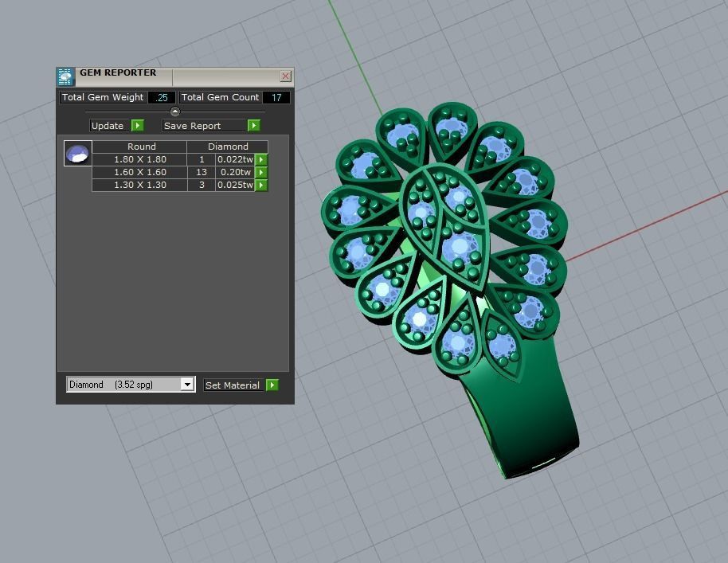Close the Gem Reporter panel
Viewport: 728px width, 563px height.
(285, 76)
